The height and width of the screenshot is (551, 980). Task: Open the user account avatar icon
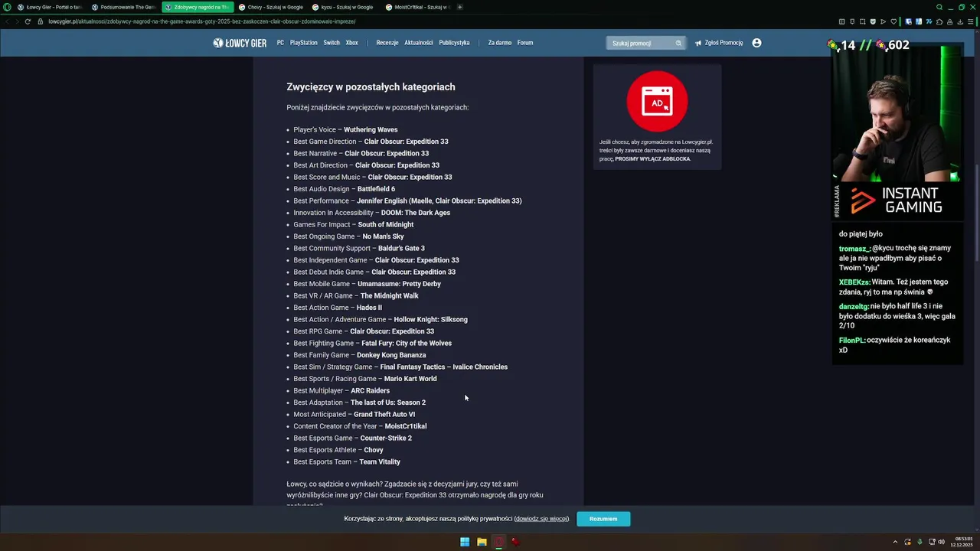[756, 43]
